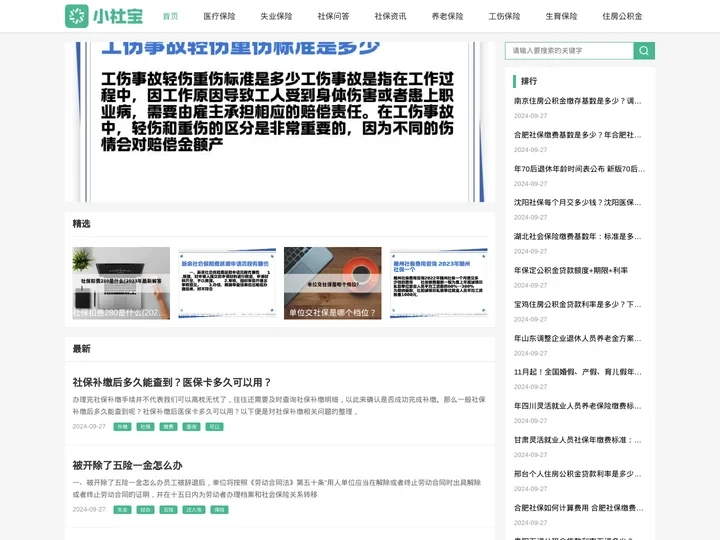720x540 pixels.
Task: Click the 小社宝 site logo
Action: tap(104, 16)
